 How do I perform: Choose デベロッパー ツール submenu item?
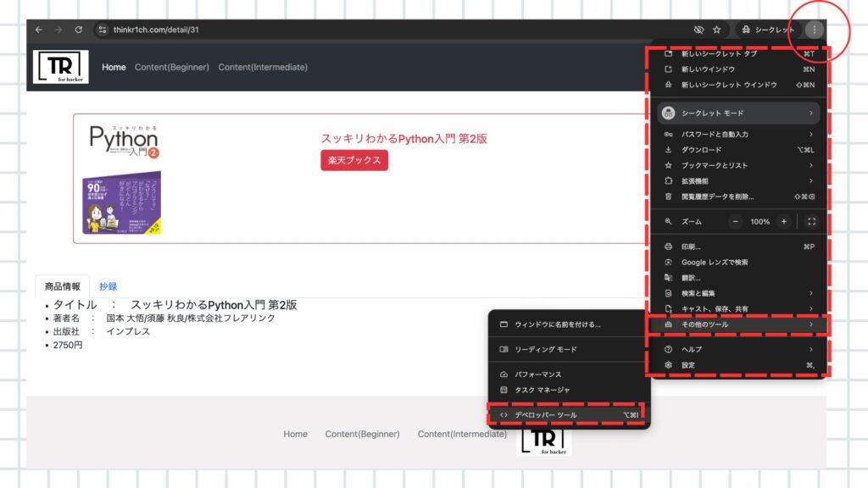[569, 415]
